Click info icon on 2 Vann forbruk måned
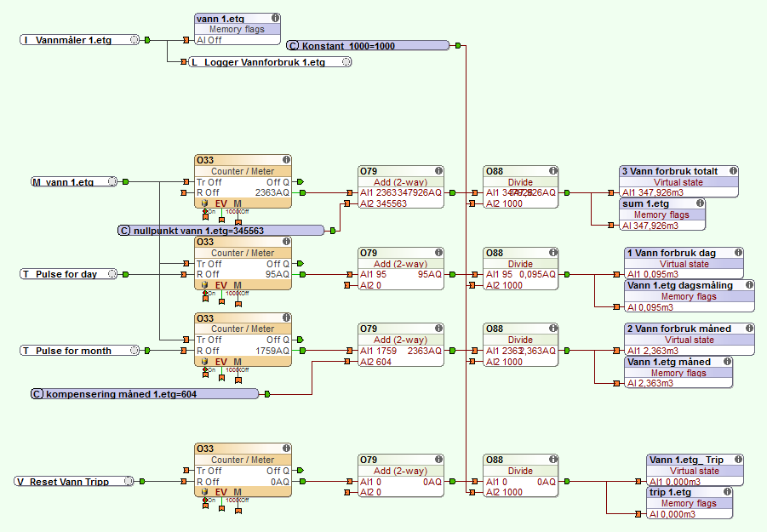 749,329
